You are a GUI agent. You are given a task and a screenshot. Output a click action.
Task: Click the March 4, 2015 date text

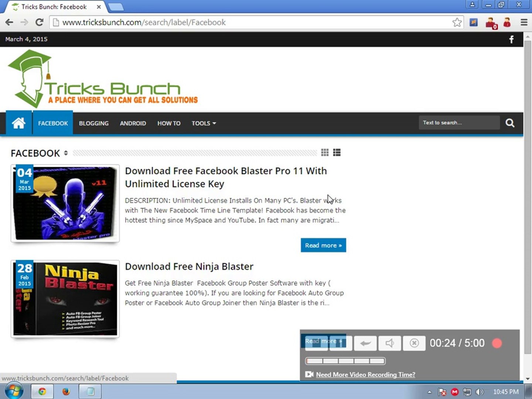[x=26, y=39]
